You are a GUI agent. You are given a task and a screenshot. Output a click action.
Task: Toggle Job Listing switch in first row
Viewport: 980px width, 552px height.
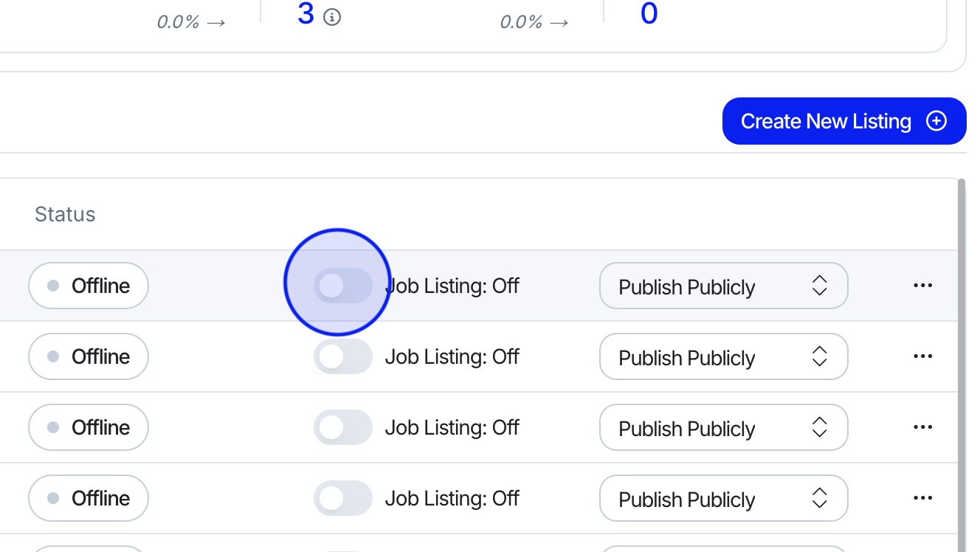click(342, 286)
